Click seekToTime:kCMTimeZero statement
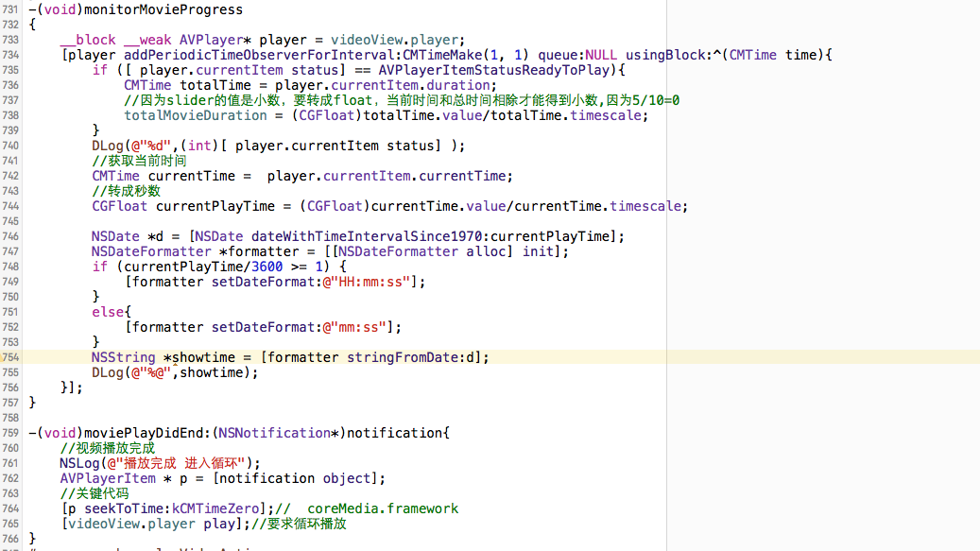 click(x=167, y=509)
